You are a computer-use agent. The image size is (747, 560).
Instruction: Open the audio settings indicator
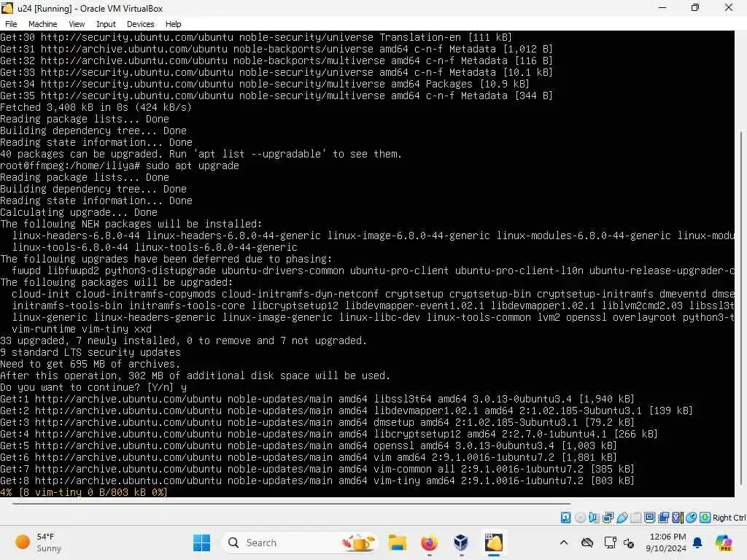594,518
